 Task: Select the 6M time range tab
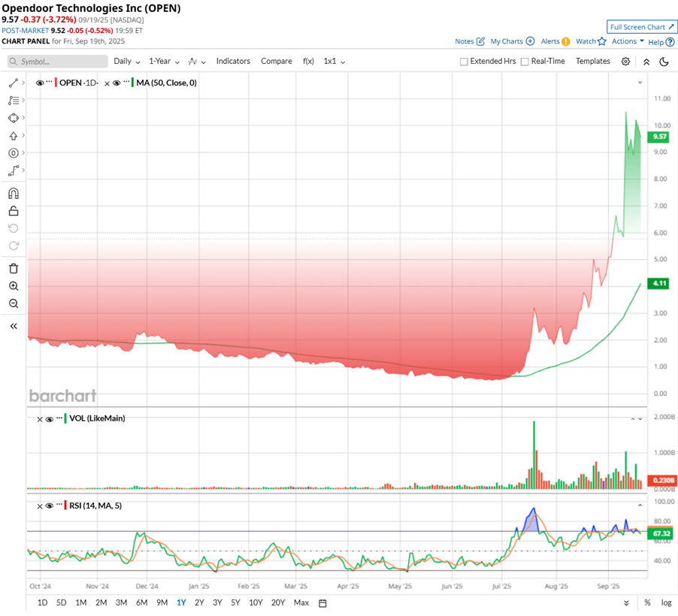pos(141,602)
